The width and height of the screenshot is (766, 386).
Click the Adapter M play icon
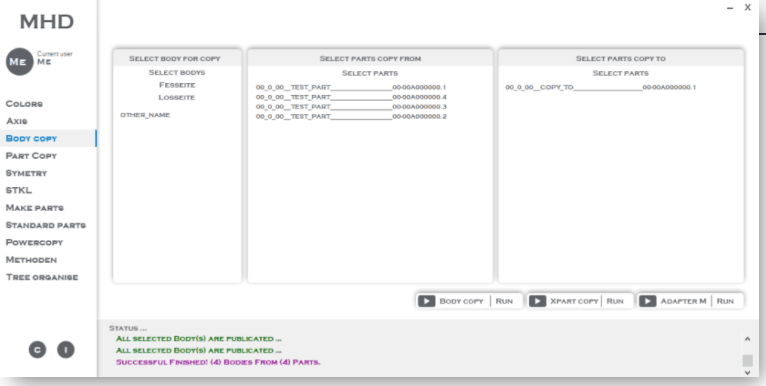tap(648, 301)
